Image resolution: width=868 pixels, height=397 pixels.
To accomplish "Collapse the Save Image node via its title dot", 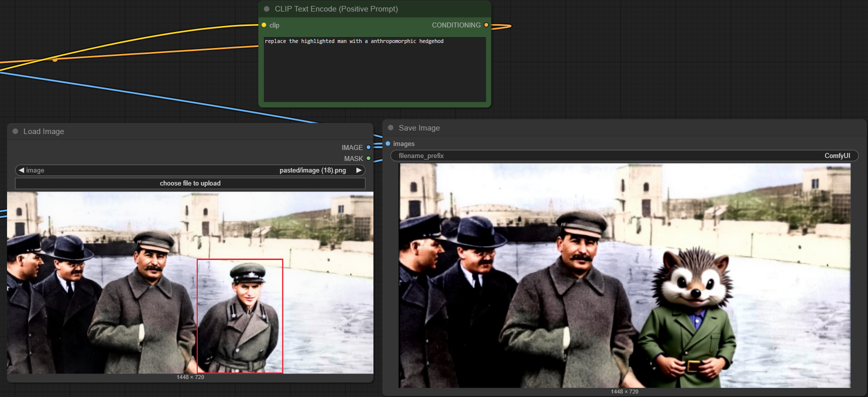I will coord(391,127).
